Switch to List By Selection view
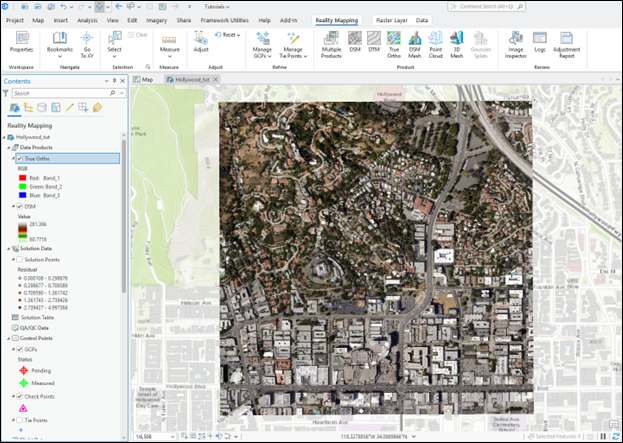Image resolution: width=623 pixels, height=443 pixels. 56,107
